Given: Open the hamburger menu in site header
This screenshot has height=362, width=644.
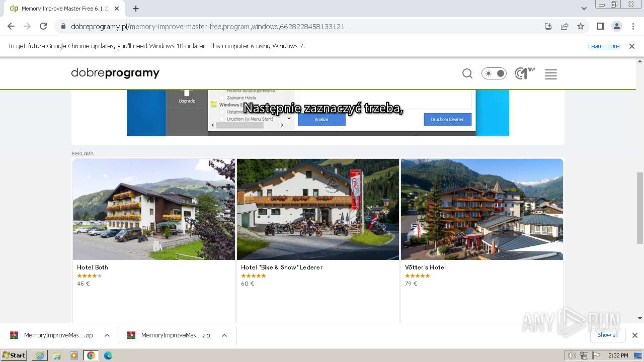Looking at the screenshot, I should (x=551, y=74).
